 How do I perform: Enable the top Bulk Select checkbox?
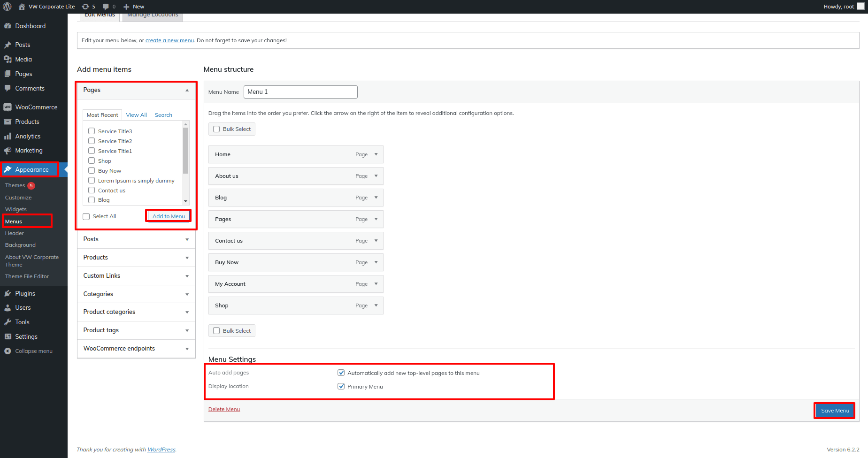(216, 129)
